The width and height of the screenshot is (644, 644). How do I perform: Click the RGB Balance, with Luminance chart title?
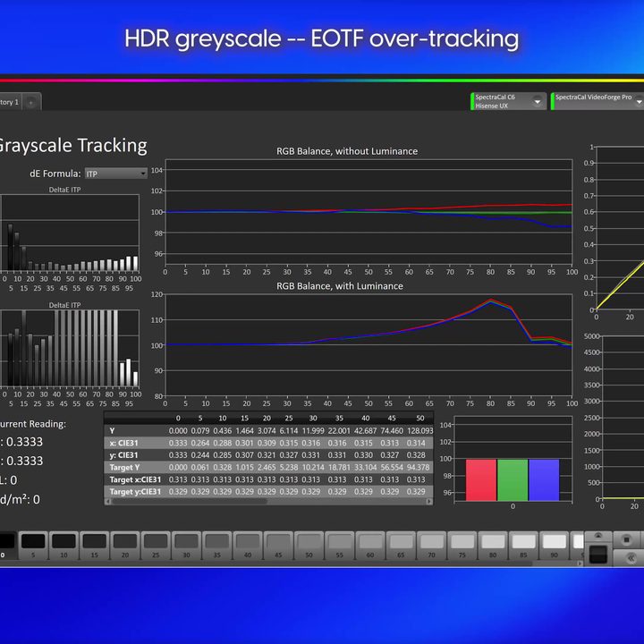(x=340, y=286)
